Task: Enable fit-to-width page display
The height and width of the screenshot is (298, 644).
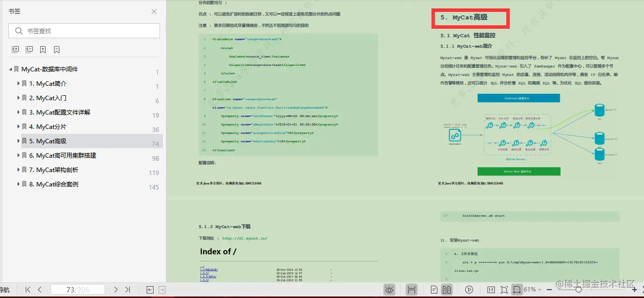Action: pyautogui.click(x=518, y=290)
